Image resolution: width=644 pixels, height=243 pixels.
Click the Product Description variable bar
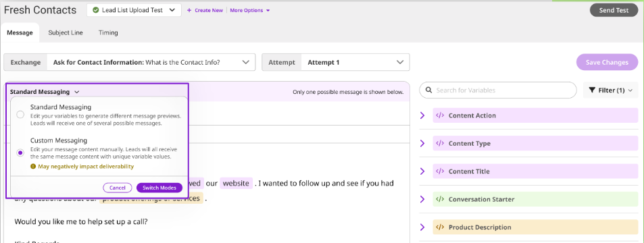tap(535, 227)
